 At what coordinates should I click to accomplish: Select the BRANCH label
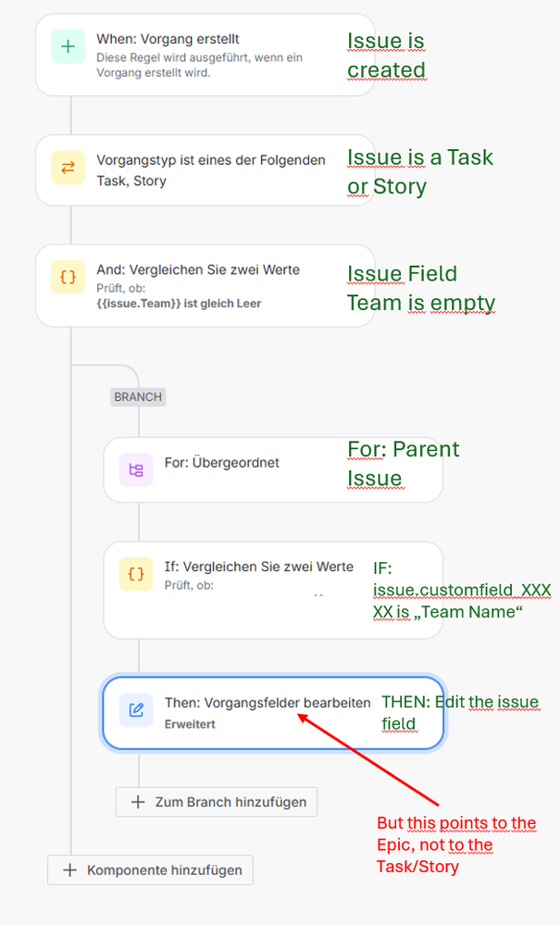point(138,397)
